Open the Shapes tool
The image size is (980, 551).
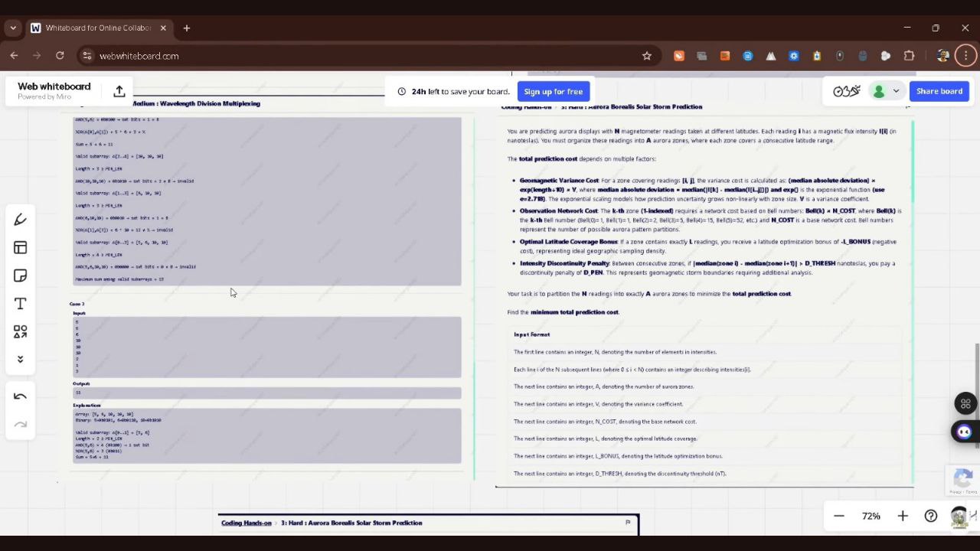(21, 331)
